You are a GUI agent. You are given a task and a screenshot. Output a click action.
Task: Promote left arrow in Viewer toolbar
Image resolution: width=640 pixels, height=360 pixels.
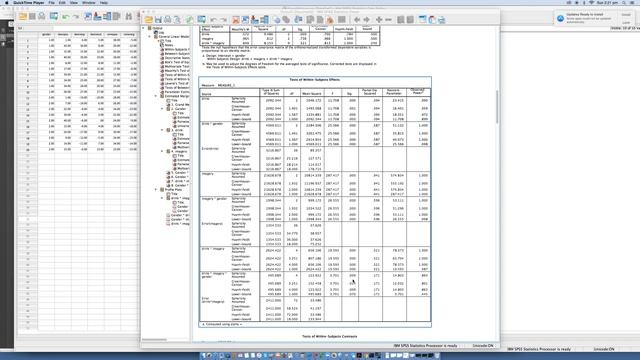tap(357, 20)
